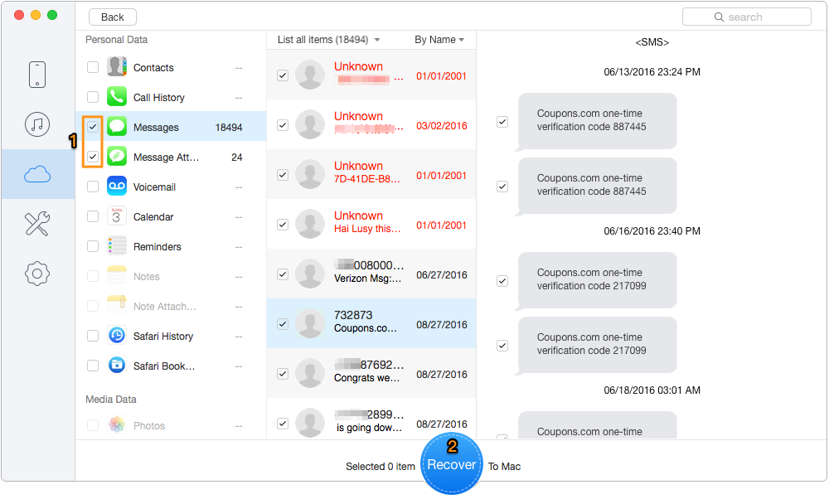Open Unknown 7D-41DE-B8... conversation
Screen dimensions: 829x504
coord(371,175)
